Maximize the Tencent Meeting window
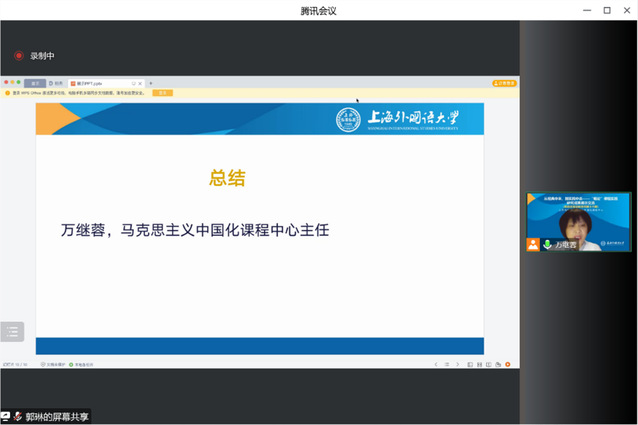This screenshot has width=638, height=425. coord(606,10)
